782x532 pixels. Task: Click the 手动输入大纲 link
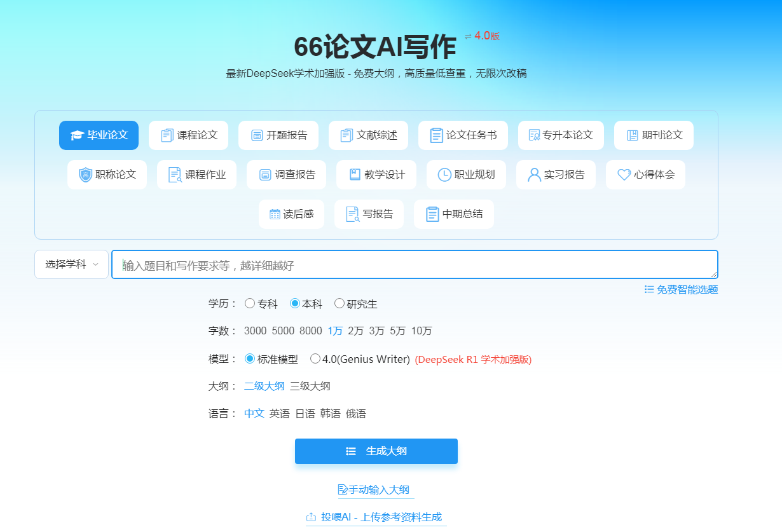tap(376, 489)
